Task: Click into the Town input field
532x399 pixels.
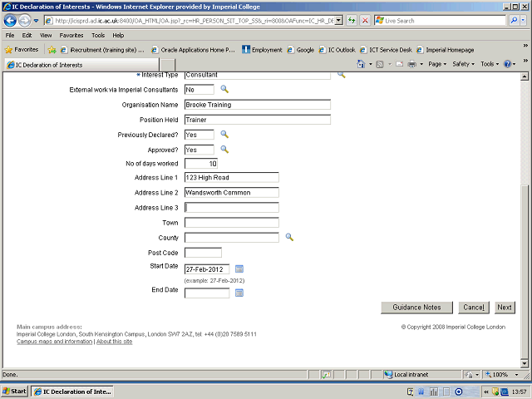Action: pyautogui.click(x=231, y=223)
